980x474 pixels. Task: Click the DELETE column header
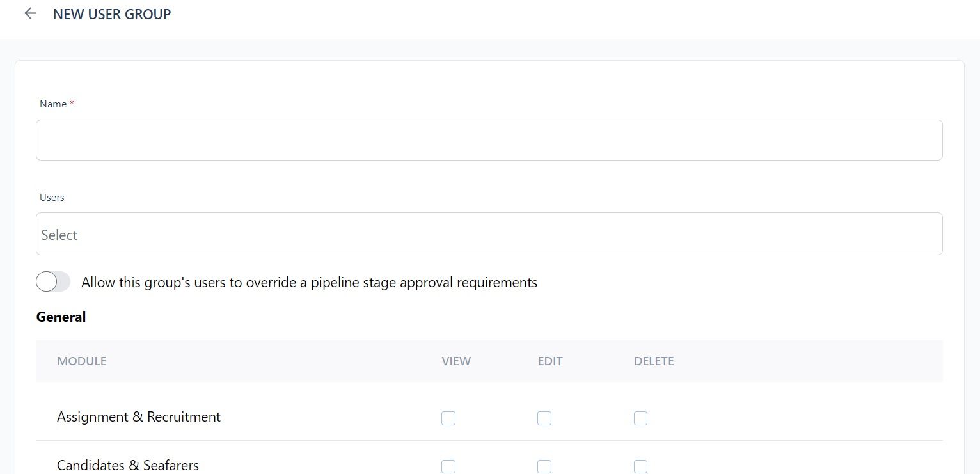654,361
